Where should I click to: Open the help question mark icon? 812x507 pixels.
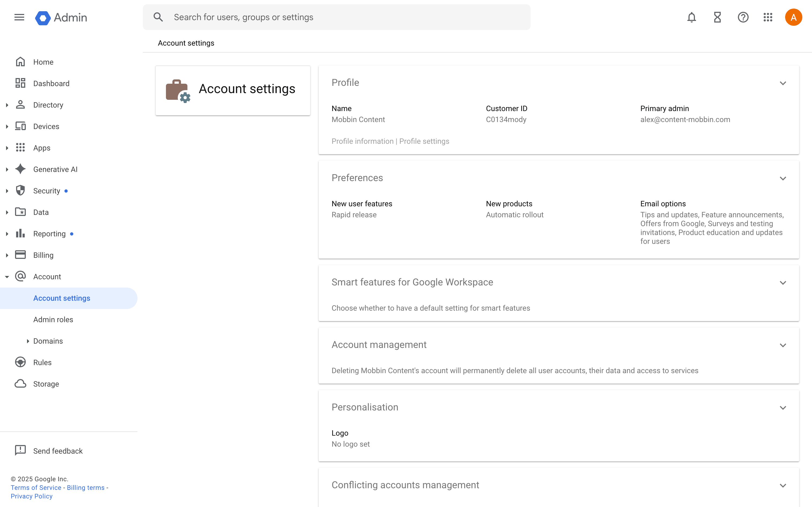tap(743, 17)
